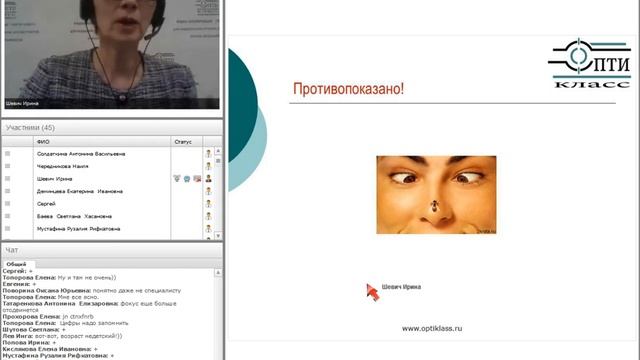The image size is (640, 360).
Task: Click chat message 'Цифры надо запомнить'
Action: tap(93, 323)
